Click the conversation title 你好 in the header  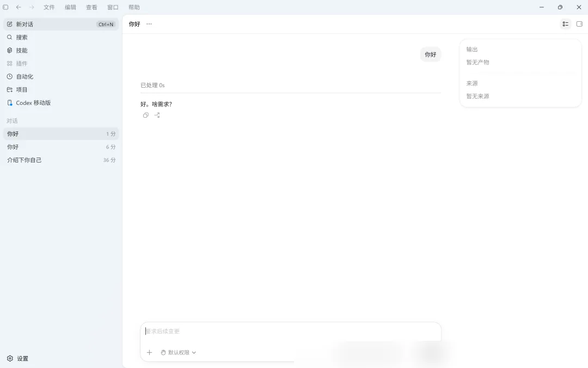(x=134, y=24)
